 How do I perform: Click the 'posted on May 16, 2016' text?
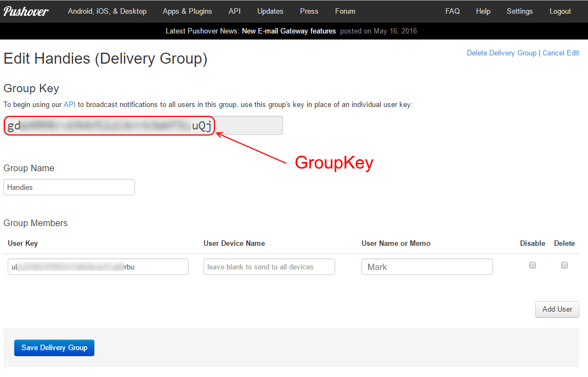point(378,31)
